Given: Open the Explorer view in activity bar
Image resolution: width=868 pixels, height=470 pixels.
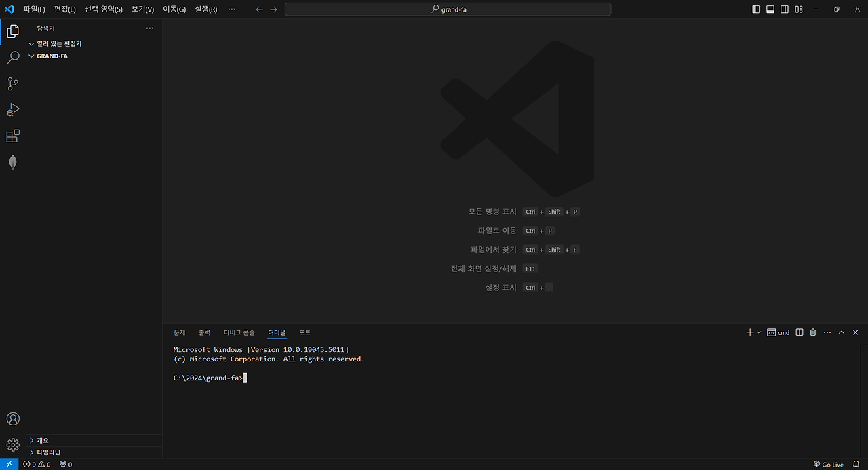Looking at the screenshot, I should 13,31.
